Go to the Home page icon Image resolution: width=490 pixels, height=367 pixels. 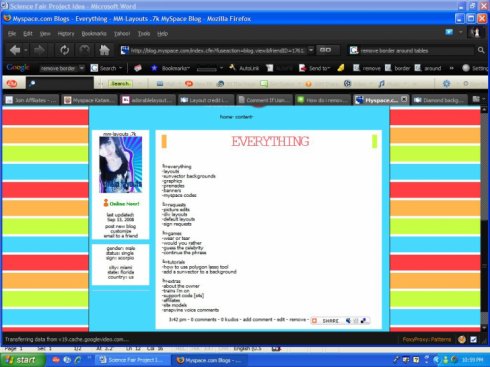click(104, 50)
